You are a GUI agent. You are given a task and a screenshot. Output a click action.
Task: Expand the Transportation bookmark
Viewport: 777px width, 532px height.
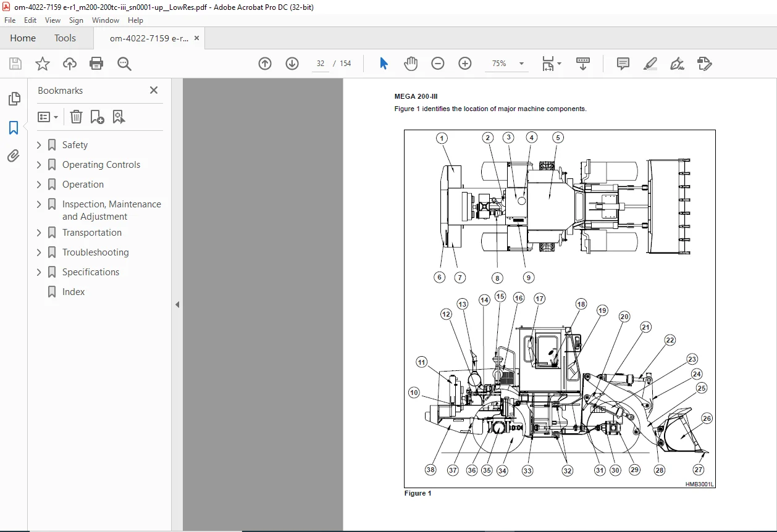coord(39,233)
